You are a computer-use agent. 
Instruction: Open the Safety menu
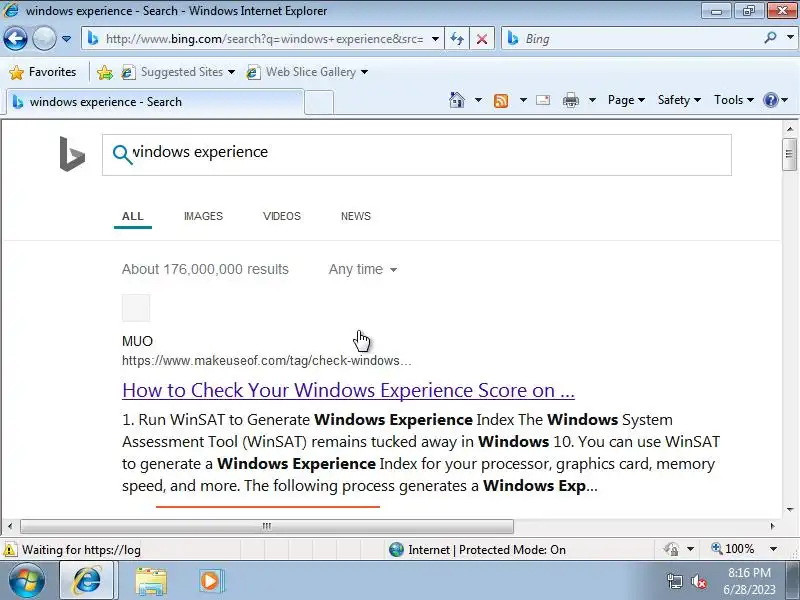click(679, 100)
